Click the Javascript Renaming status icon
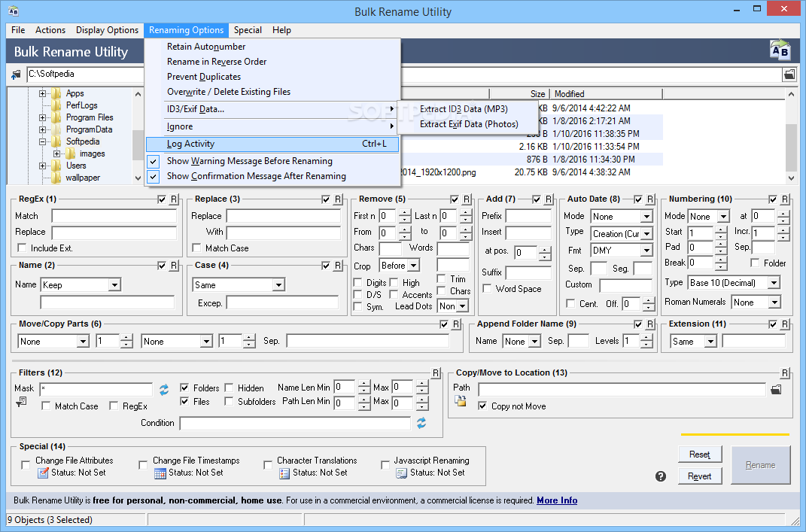 [402, 473]
